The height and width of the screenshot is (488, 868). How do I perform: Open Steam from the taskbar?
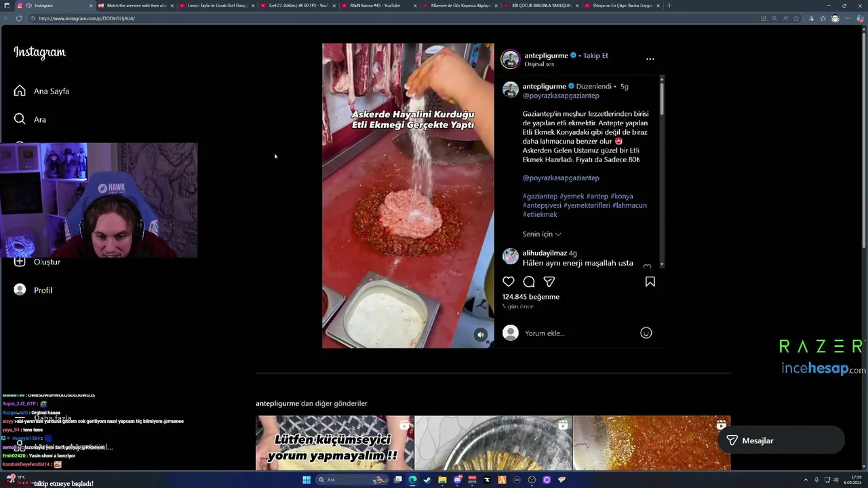[427, 480]
